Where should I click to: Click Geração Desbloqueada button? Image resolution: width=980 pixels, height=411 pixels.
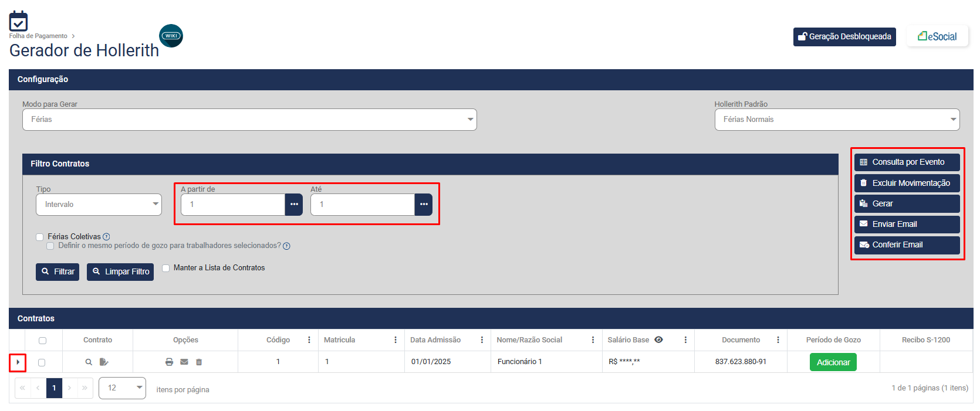pyautogui.click(x=844, y=36)
